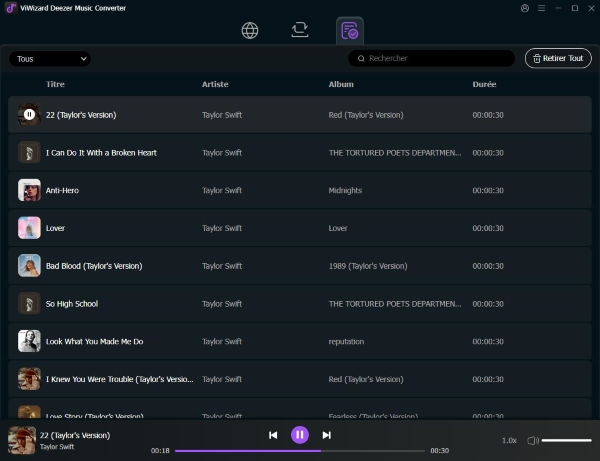Click the So High School cover thumbnail

29,303
